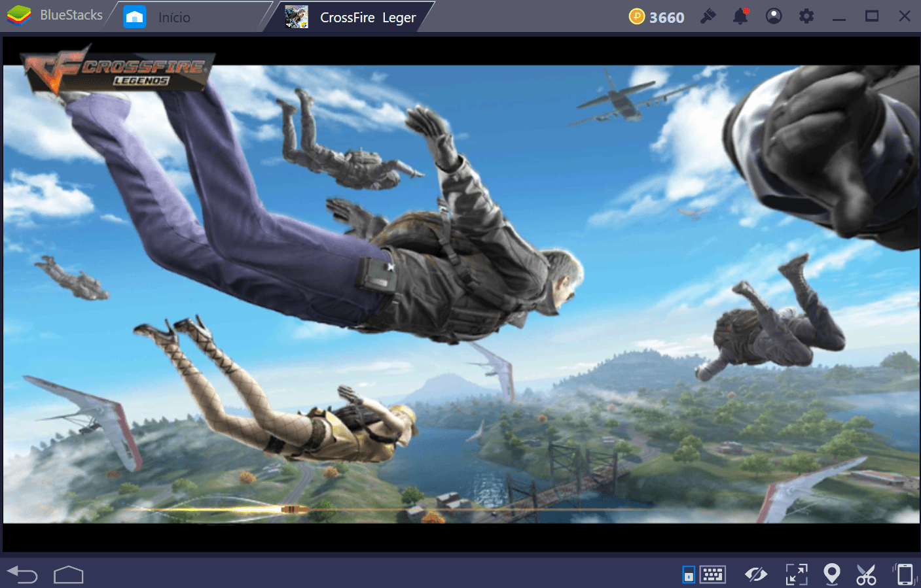Click the blue Início home icon
The image size is (921, 588).
tap(135, 17)
